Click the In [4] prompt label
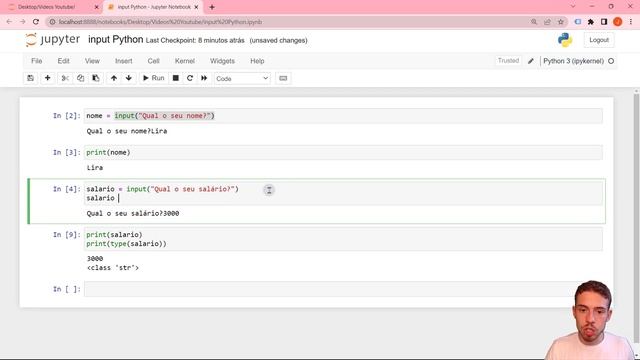Viewport: 640px width, 360px height. point(67,189)
